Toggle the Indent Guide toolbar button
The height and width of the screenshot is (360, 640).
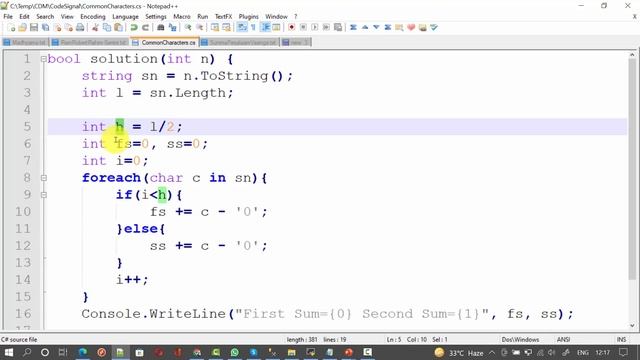(265, 27)
